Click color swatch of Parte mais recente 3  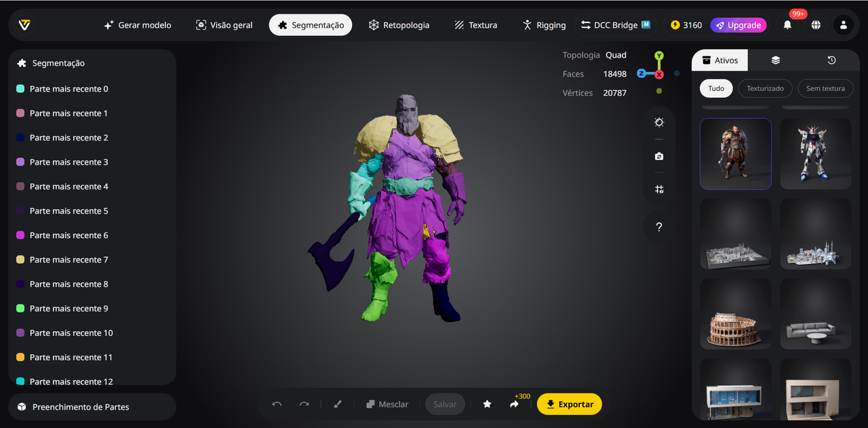point(20,162)
